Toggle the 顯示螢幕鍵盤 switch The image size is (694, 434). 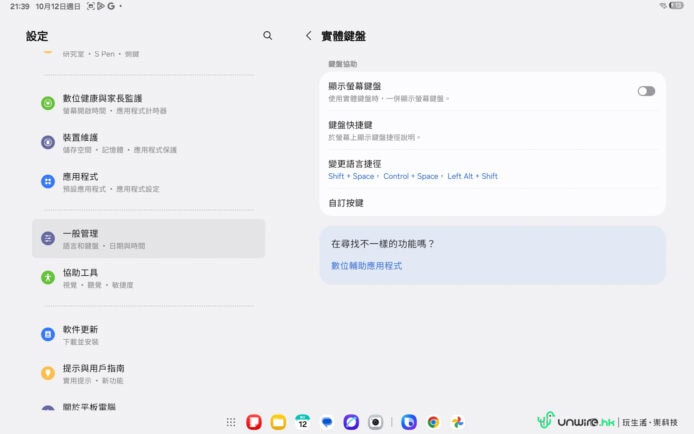pyautogui.click(x=646, y=91)
